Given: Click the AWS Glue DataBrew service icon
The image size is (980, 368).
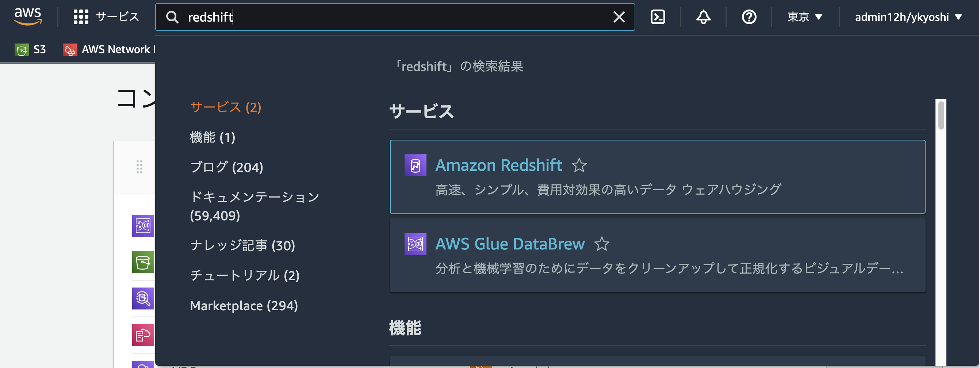Looking at the screenshot, I should tap(416, 244).
